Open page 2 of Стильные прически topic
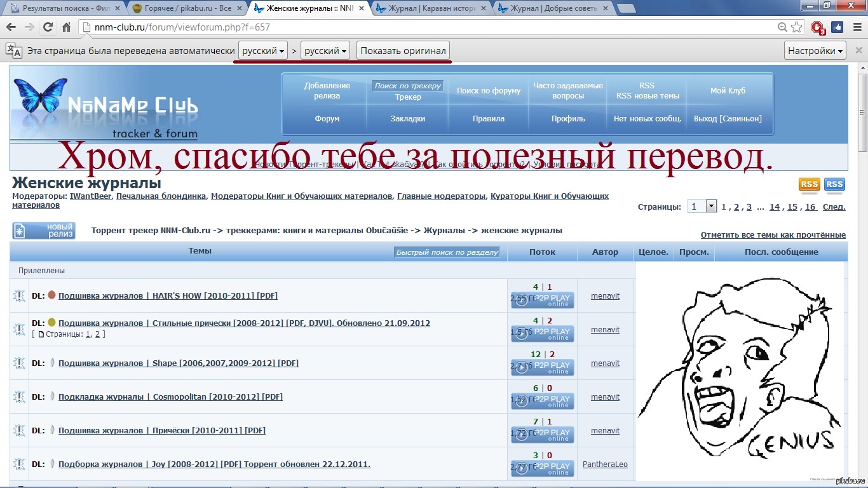Screen dimensions: 868x488 tap(98, 334)
